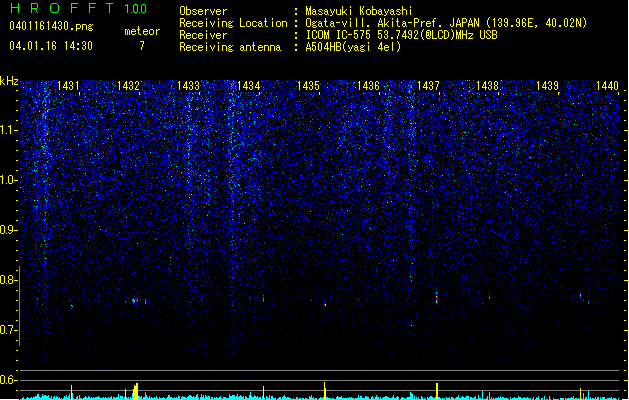
Task: Click the 1438 time marker
Action: point(488,86)
